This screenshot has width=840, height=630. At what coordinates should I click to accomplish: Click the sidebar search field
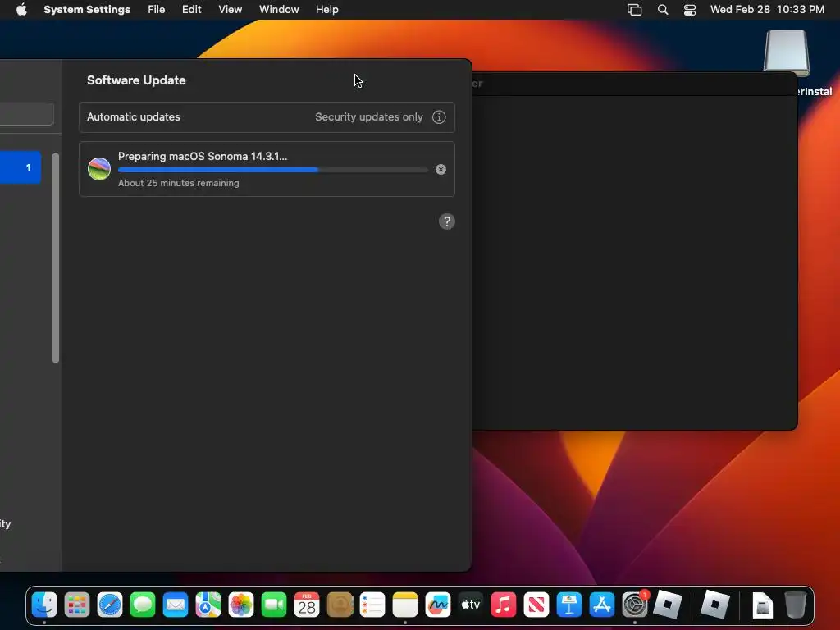tap(27, 113)
